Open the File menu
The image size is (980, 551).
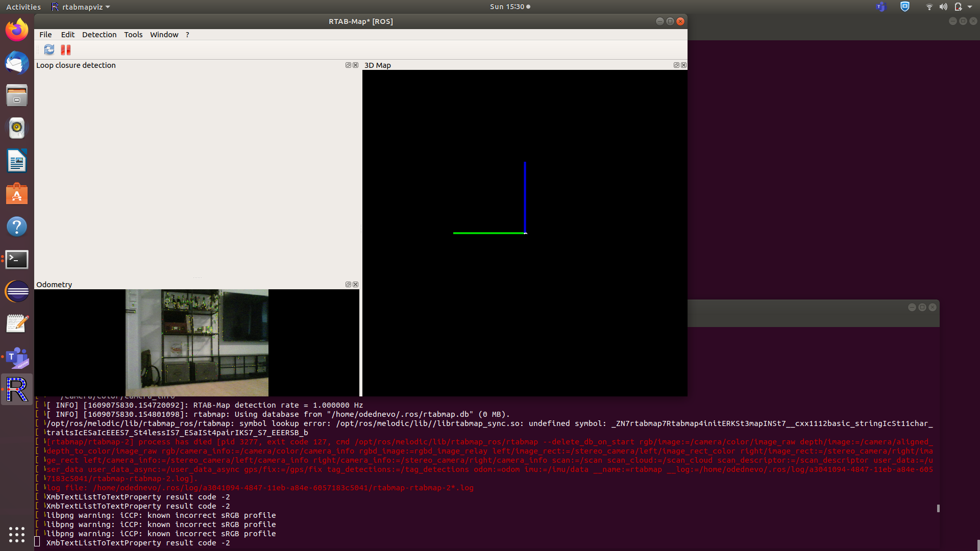click(45, 35)
